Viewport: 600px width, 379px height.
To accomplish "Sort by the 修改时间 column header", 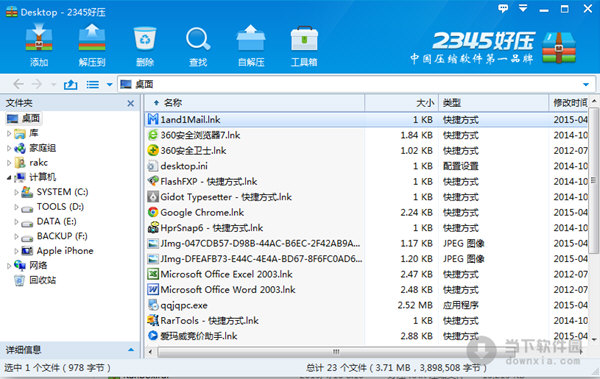I will [x=569, y=103].
